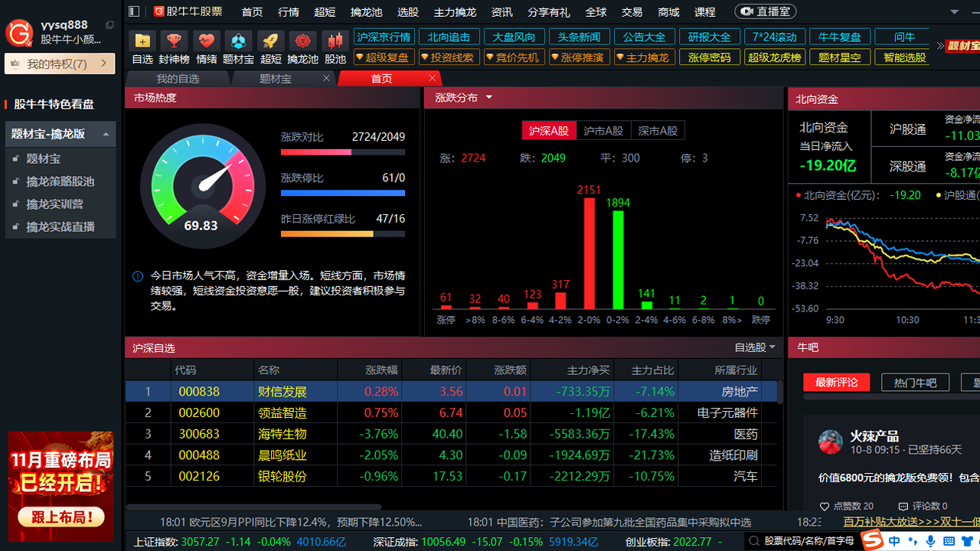Open the 情绪 hearts icon

[x=206, y=41]
